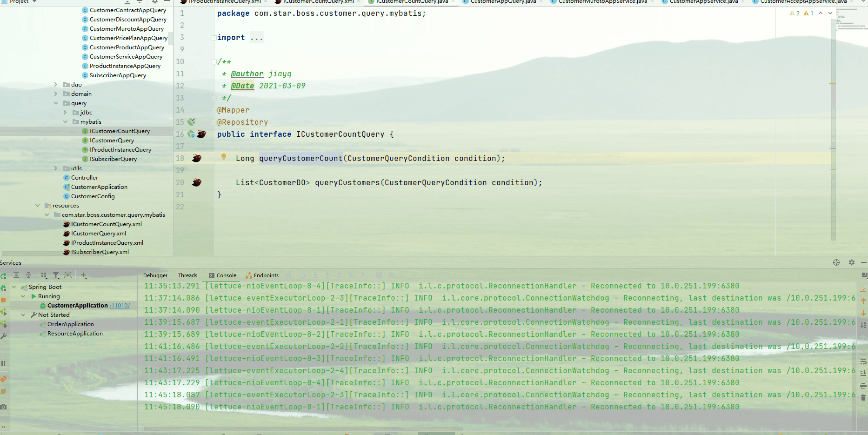The image size is (868, 435).
Task: Open the Filter icon menu in Services toolbar
Action: [x=56, y=275]
